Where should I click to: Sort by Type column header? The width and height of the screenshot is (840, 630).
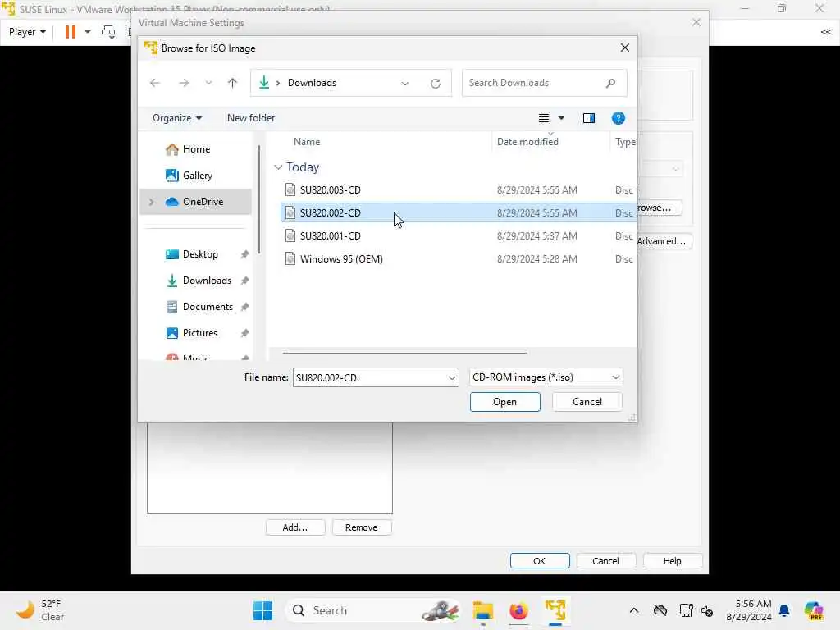(624, 142)
